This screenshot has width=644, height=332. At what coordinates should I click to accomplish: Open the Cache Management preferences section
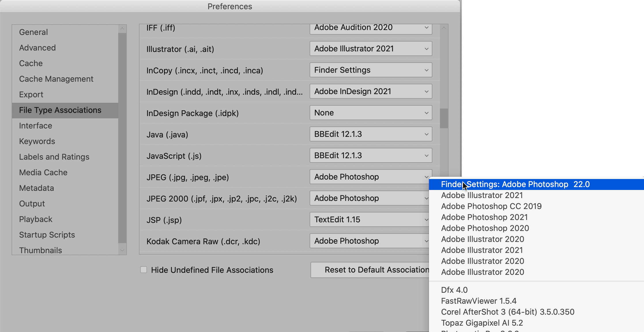click(x=56, y=79)
